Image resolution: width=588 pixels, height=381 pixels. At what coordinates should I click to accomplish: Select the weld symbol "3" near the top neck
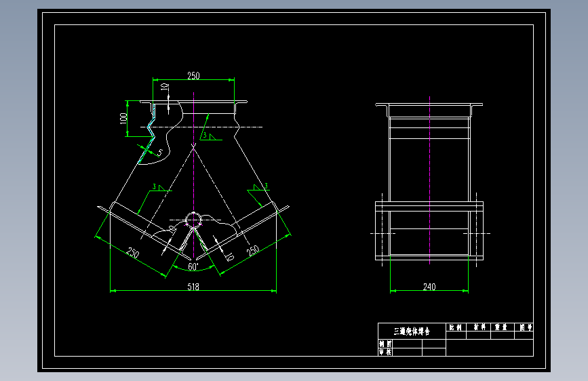click(x=204, y=136)
